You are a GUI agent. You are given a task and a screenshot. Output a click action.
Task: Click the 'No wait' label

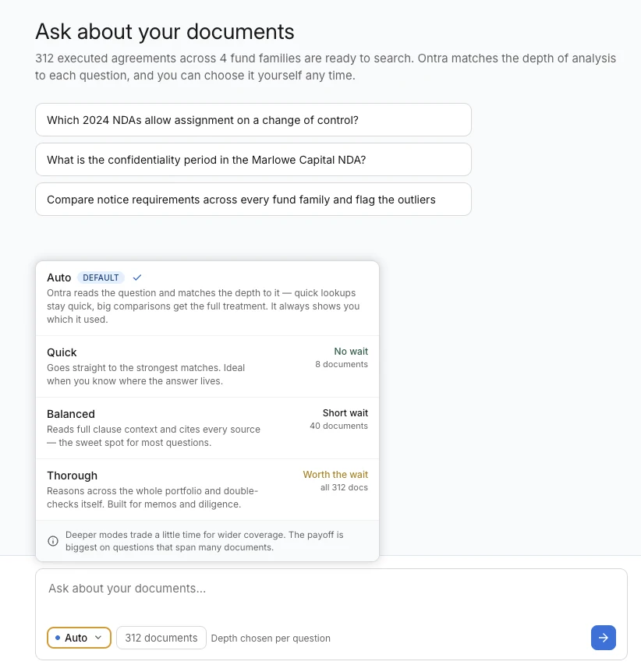coord(351,352)
